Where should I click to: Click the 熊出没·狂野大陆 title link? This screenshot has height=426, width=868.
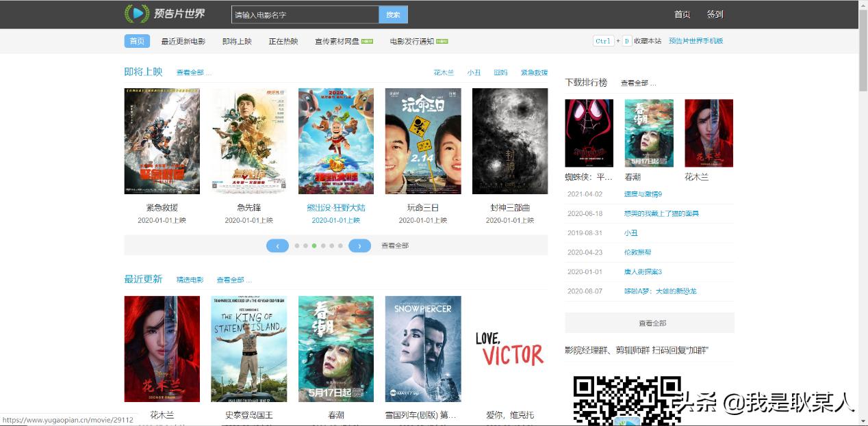[x=336, y=207]
